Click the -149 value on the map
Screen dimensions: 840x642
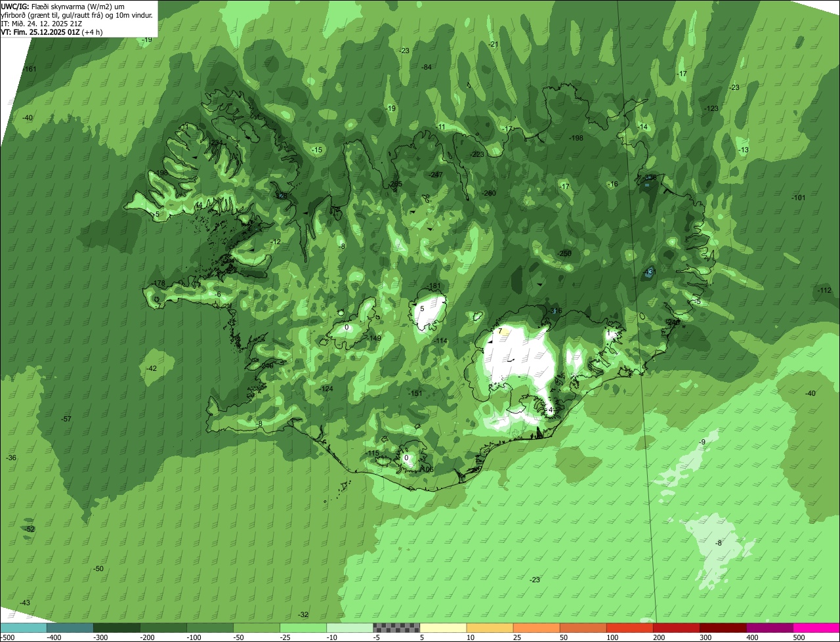click(374, 338)
